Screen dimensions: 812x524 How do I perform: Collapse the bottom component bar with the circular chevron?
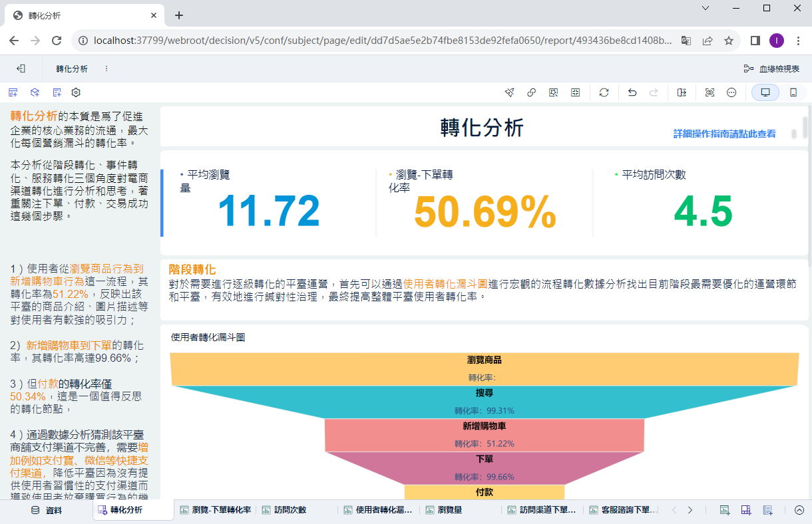click(799, 510)
